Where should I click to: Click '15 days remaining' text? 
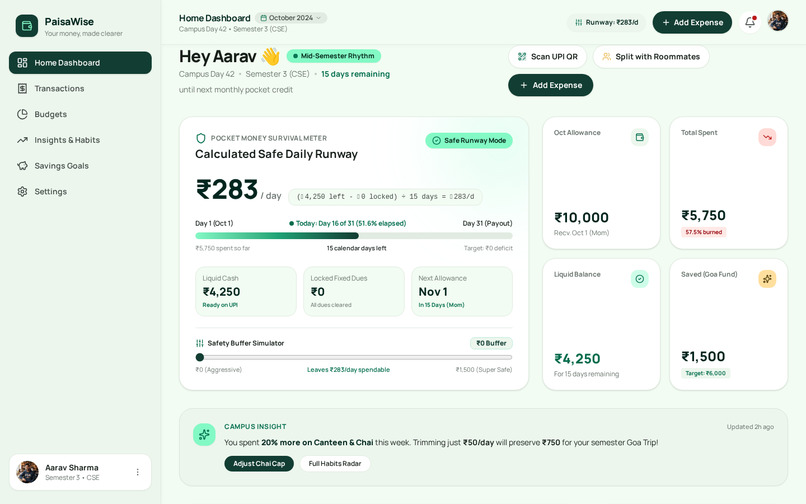click(x=355, y=74)
